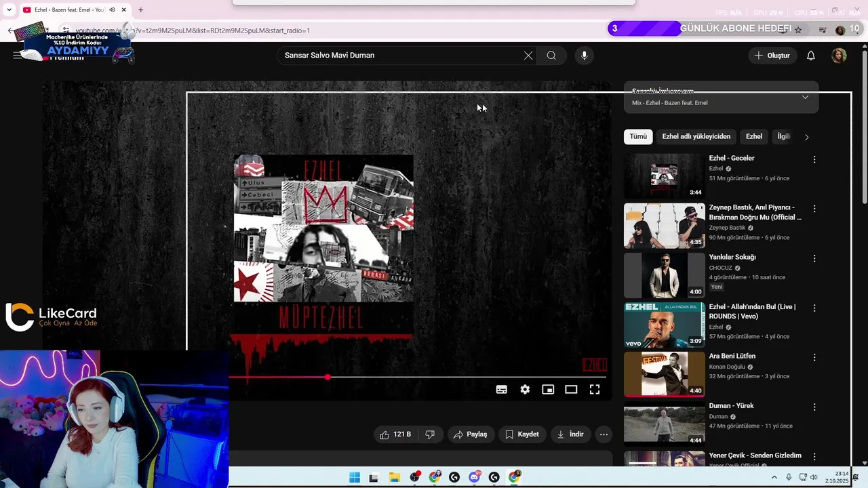Click the Kaydet save button
Viewport: 868px width, 488px height.
coord(522,434)
